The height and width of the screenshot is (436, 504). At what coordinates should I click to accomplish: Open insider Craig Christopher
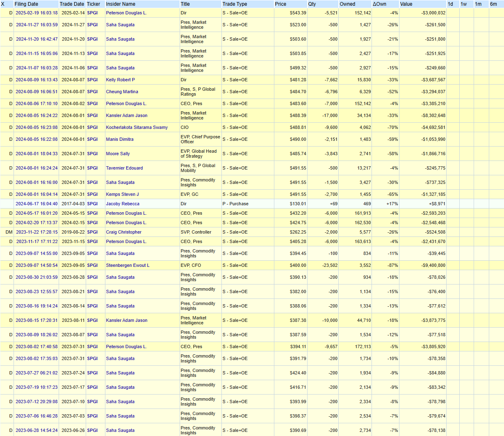124,232
